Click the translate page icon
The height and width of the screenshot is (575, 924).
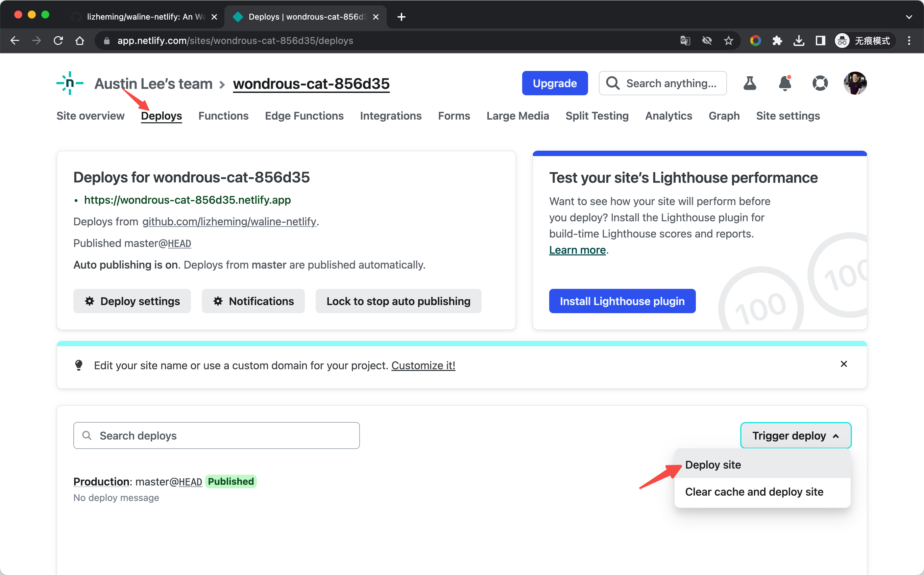coord(685,41)
